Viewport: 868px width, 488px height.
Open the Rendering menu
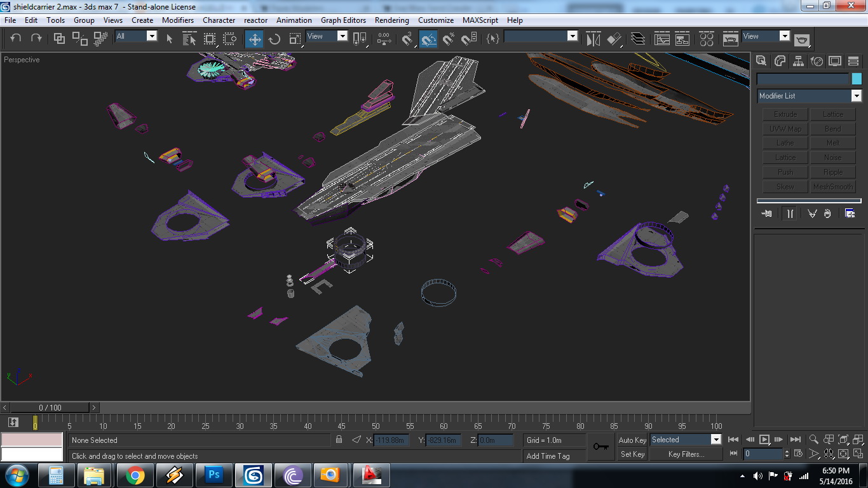click(x=392, y=20)
